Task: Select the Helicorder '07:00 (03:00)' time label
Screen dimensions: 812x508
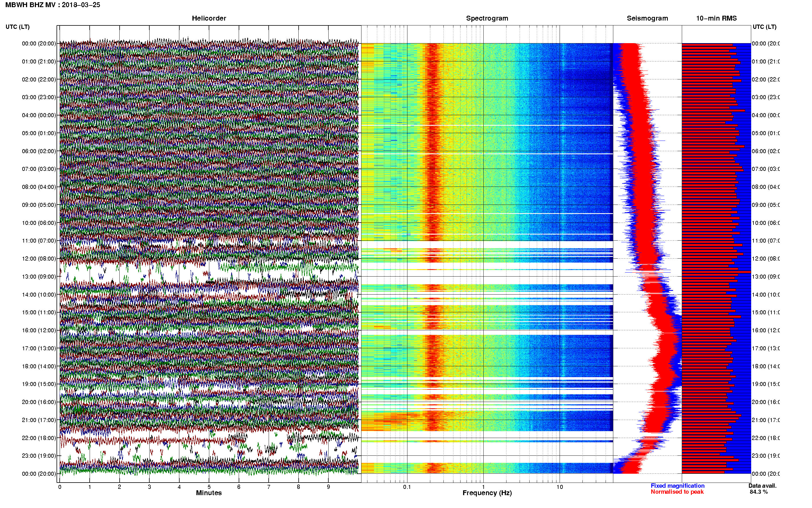Action: [x=39, y=169]
